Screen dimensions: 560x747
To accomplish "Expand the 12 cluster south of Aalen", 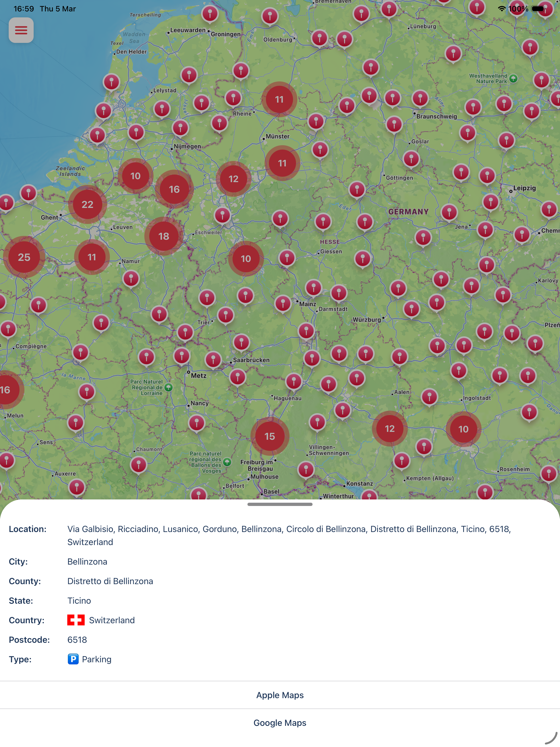I will tap(390, 429).
